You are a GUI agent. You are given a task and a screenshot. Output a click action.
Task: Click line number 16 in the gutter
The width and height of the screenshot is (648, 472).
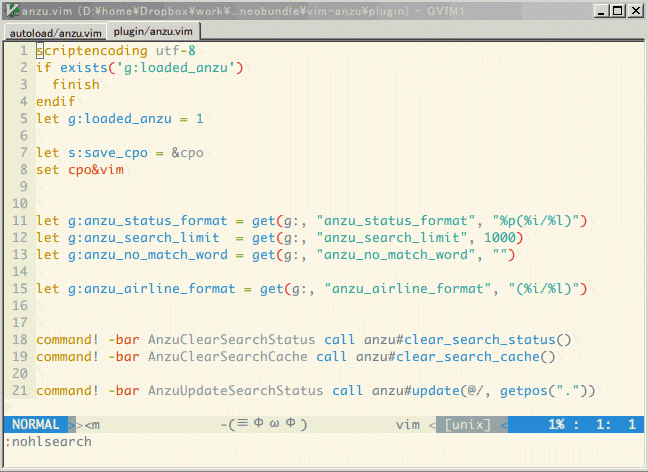click(x=20, y=306)
